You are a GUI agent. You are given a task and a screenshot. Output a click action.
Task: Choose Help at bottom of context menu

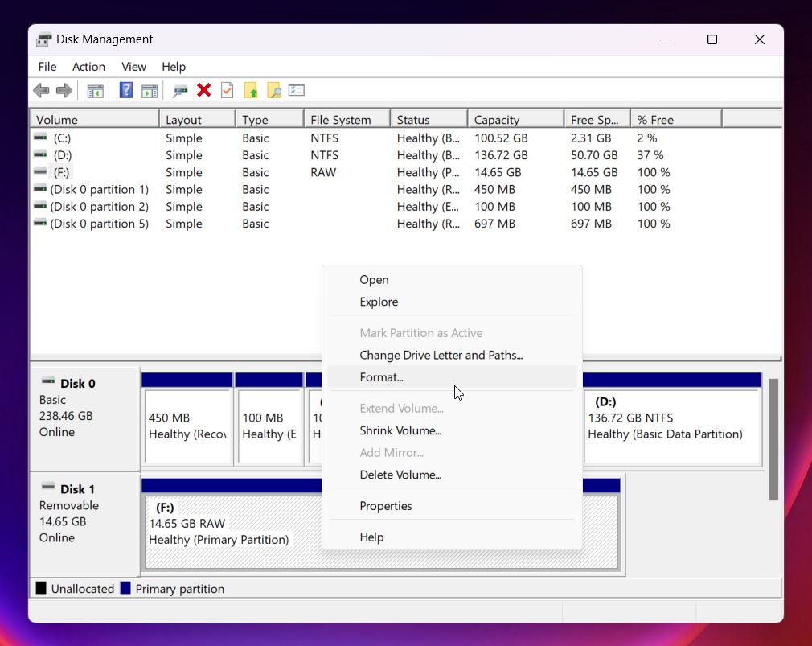[452, 537]
